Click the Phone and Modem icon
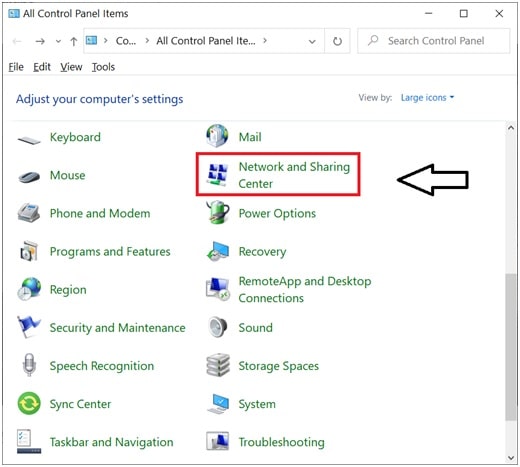 coord(29,213)
